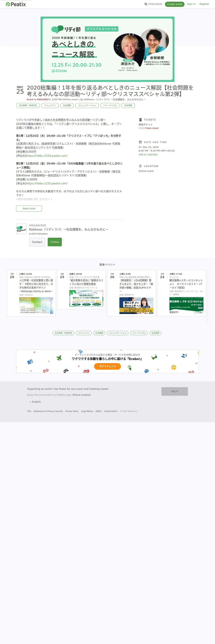Click the 関連イベント section heading
Image resolution: width=215 pixels, height=644 pixels.
pos(107,264)
